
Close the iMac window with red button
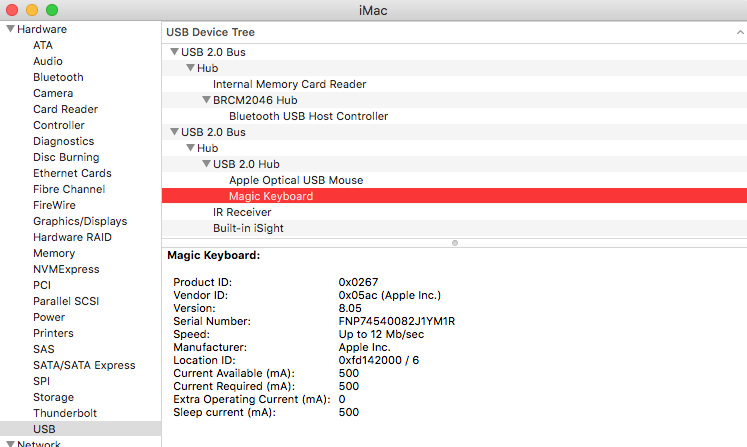12,10
